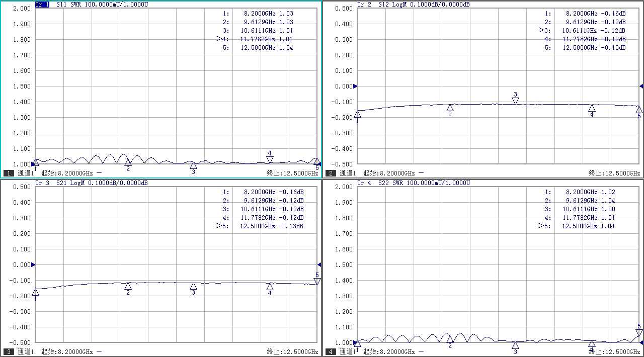Click marker 5 triangle on the S22 trace
Viewport: 644px width, 357px height.
(x=639, y=332)
